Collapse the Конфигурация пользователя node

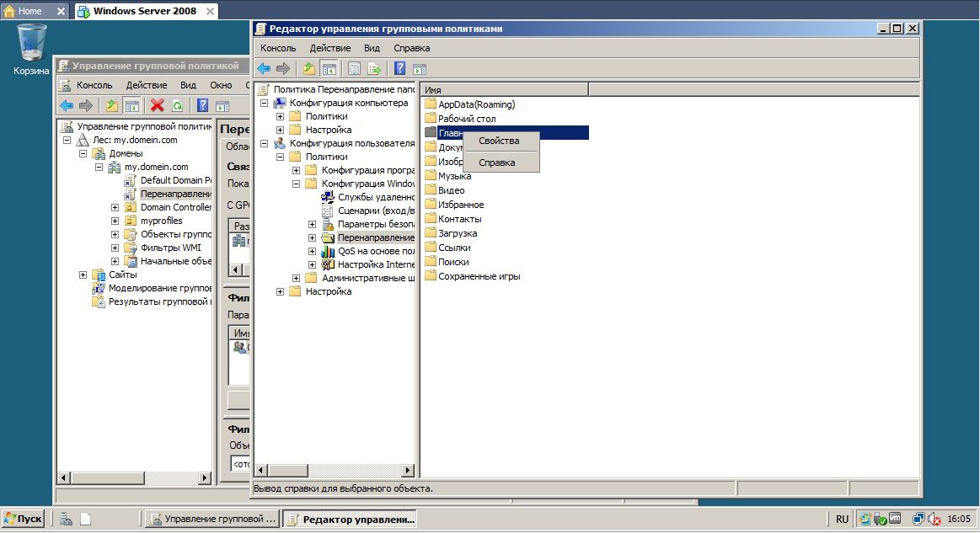[264, 144]
